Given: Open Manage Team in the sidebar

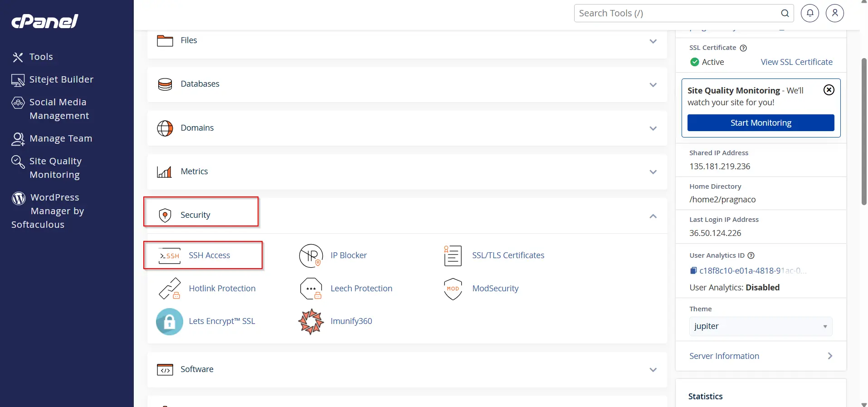Looking at the screenshot, I should (x=61, y=138).
